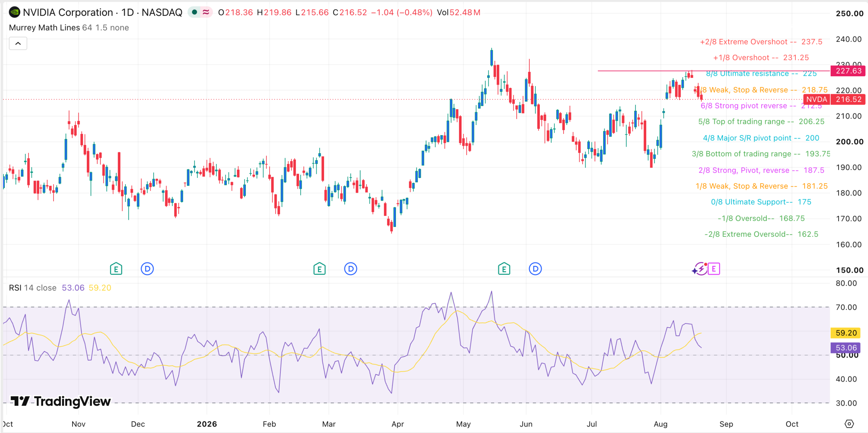The width and height of the screenshot is (868, 433).
Task: Click the 5/8 Top of trading range label
Action: [x=761, y=122]
